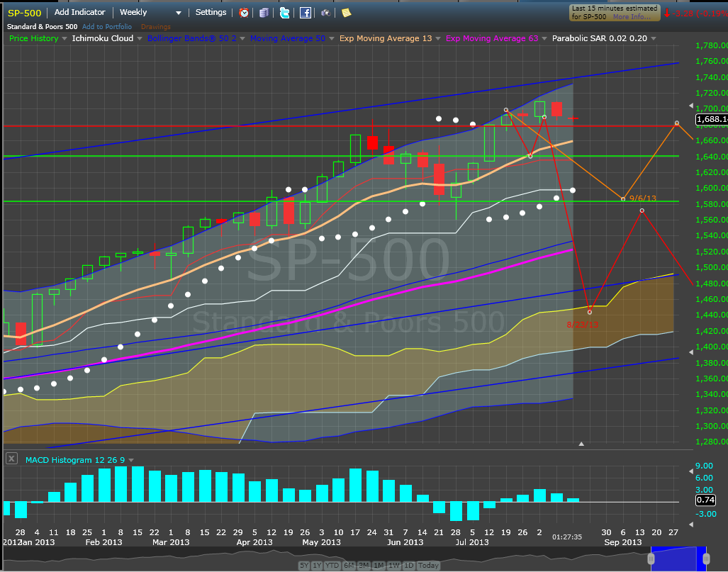The width and height of the screenshot is (728, 572).
Task: Expand the Exp Moving Average 13 menu
Action: pyautogui.click(x=438, y=38)
